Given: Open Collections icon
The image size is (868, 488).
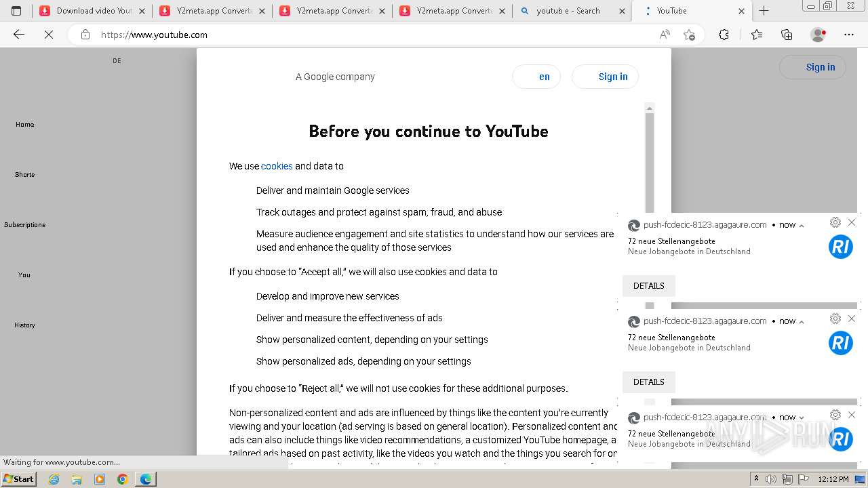Looking at the screenshot, I should coord(787,35).
